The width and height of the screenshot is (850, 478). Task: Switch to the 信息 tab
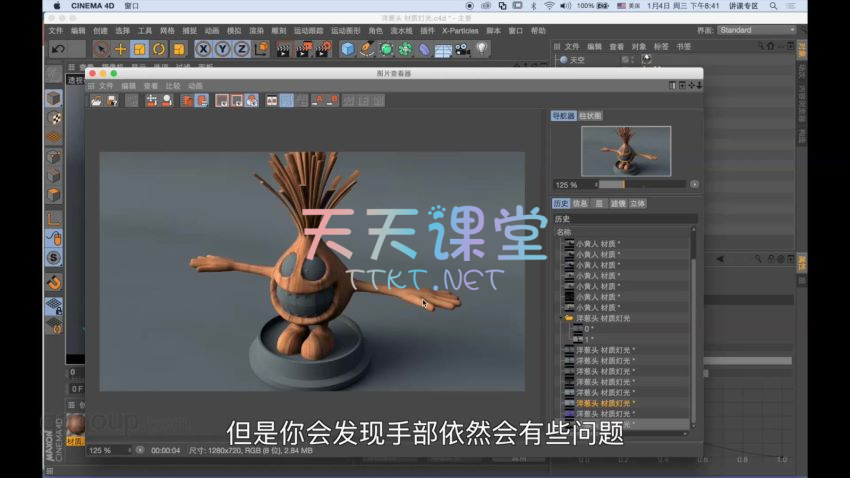click(581, 203)
